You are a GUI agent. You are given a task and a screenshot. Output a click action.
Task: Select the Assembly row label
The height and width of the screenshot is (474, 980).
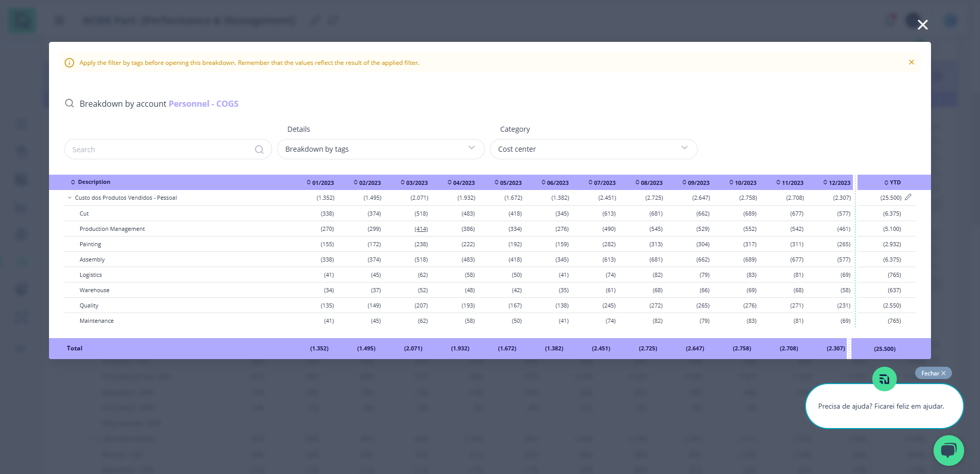pos(92,259)
